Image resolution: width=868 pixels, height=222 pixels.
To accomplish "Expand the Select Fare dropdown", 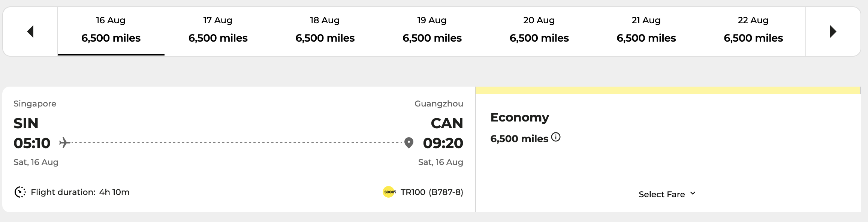I will (x=667, y=194).
